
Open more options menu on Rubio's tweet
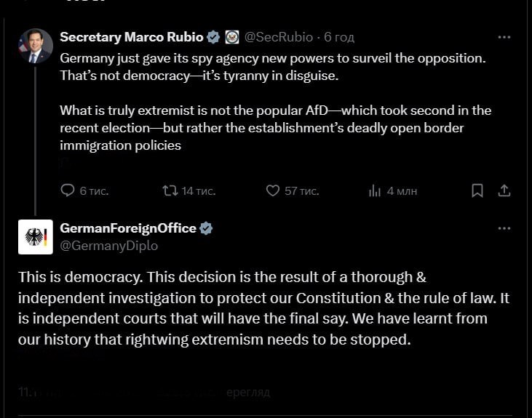click(504, 36)
